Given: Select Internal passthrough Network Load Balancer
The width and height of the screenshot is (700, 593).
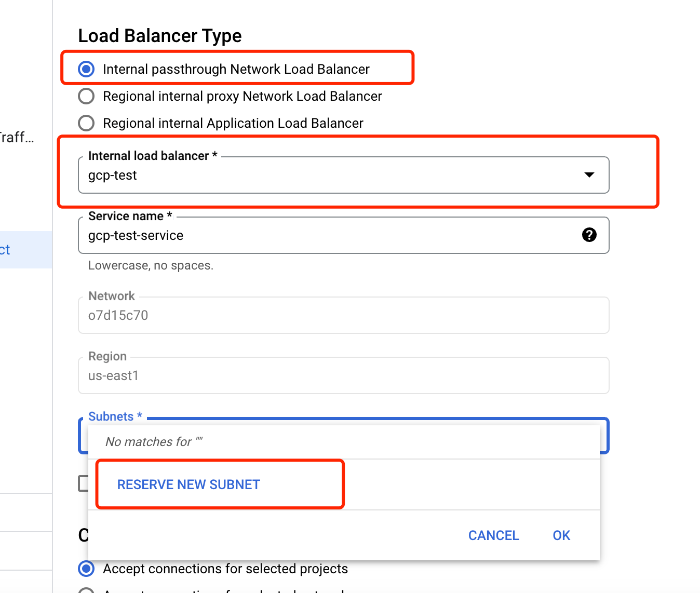Looking at the screenshot, I should point(86,69).
